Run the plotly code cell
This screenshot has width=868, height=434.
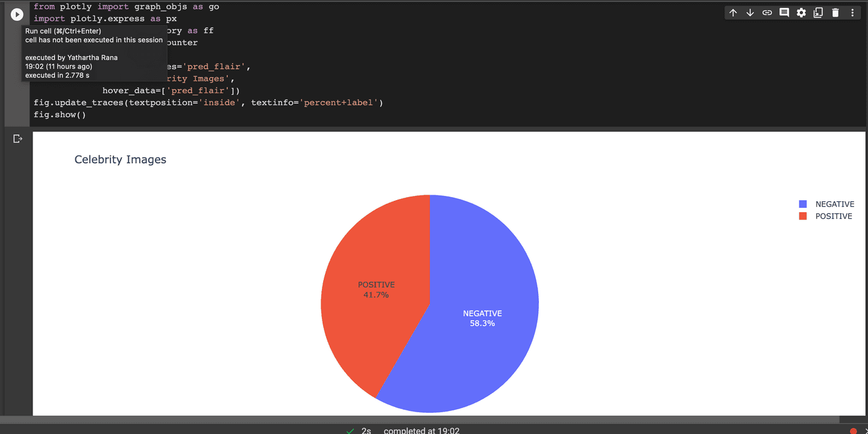tap(17, 14)
